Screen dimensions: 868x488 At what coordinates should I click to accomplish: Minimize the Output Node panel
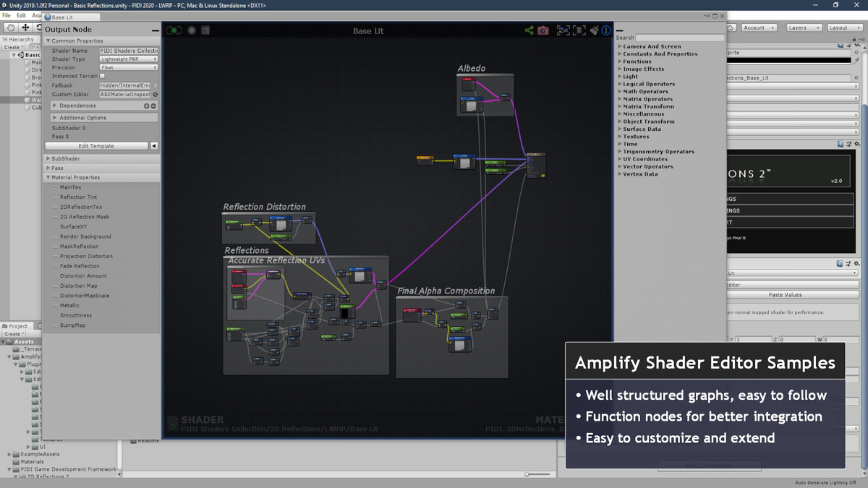point(156,30)
